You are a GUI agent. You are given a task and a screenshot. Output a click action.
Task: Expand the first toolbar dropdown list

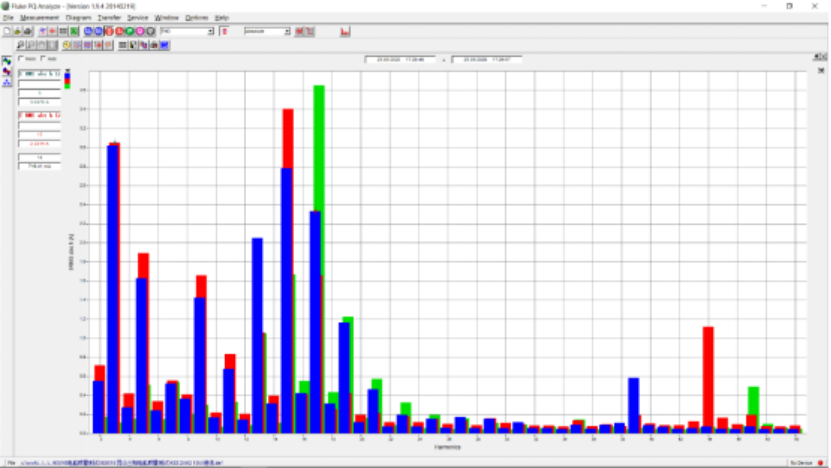[x=211, y=31]
